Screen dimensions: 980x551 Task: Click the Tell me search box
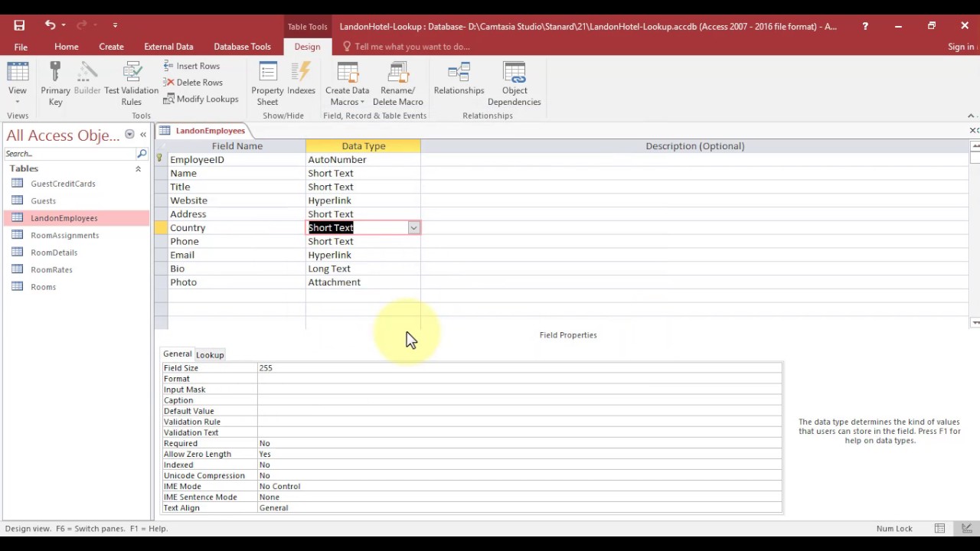click(x=412, y=47)
